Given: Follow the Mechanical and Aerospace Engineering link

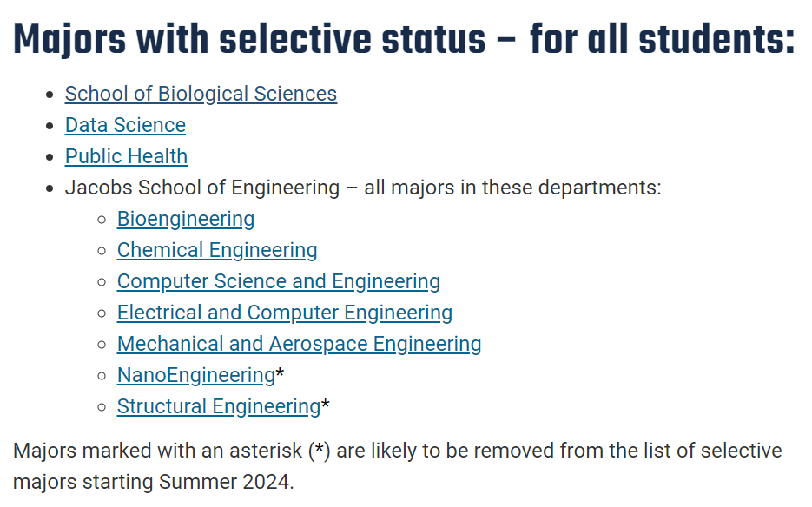Looking at the screenshot, I should 299,344.
